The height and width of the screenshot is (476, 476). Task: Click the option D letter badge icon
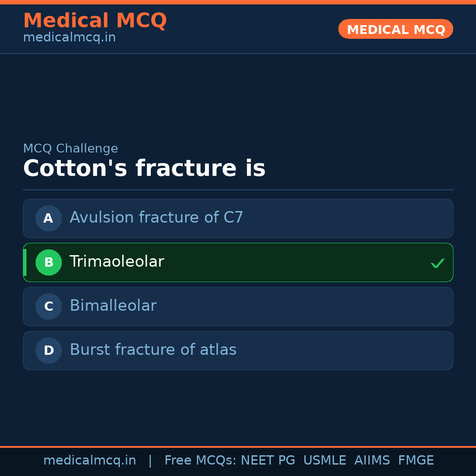(x=48, y=350)
